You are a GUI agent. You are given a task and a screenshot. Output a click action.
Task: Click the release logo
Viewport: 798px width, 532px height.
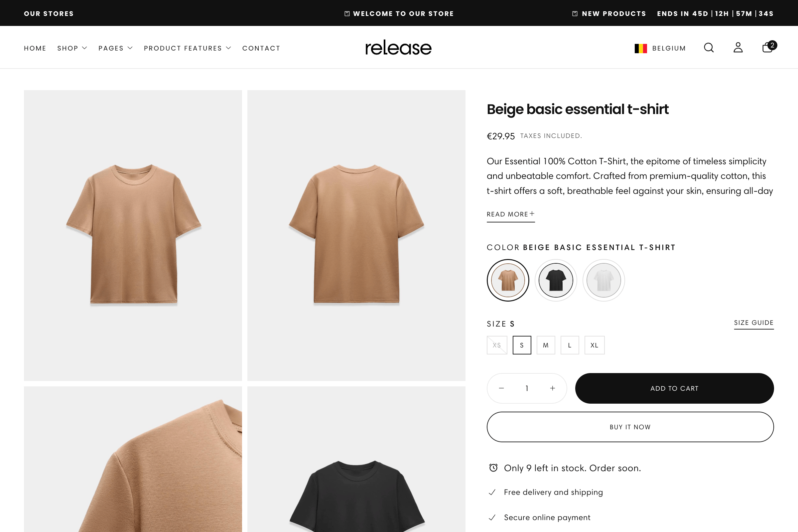[398, 48]
